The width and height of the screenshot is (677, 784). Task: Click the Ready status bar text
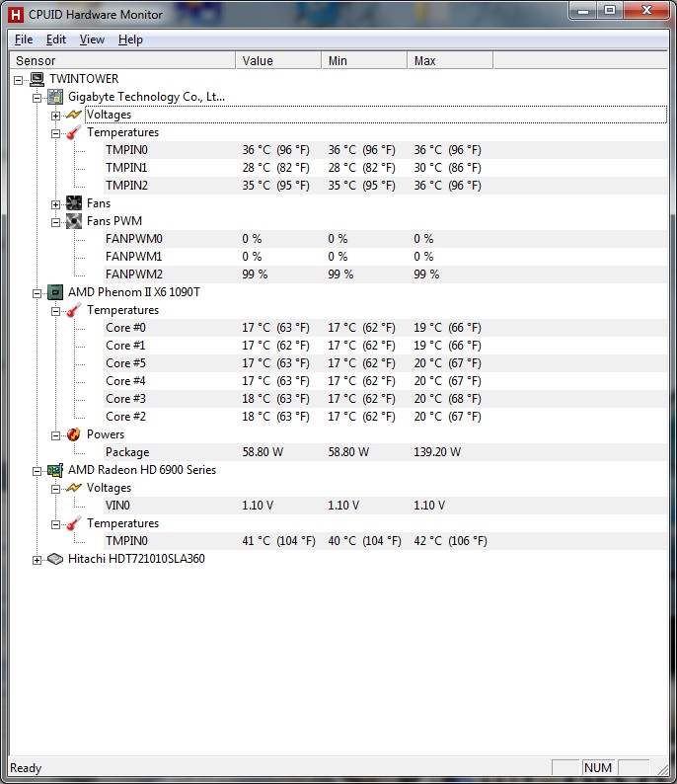click(x=26, y=768)
